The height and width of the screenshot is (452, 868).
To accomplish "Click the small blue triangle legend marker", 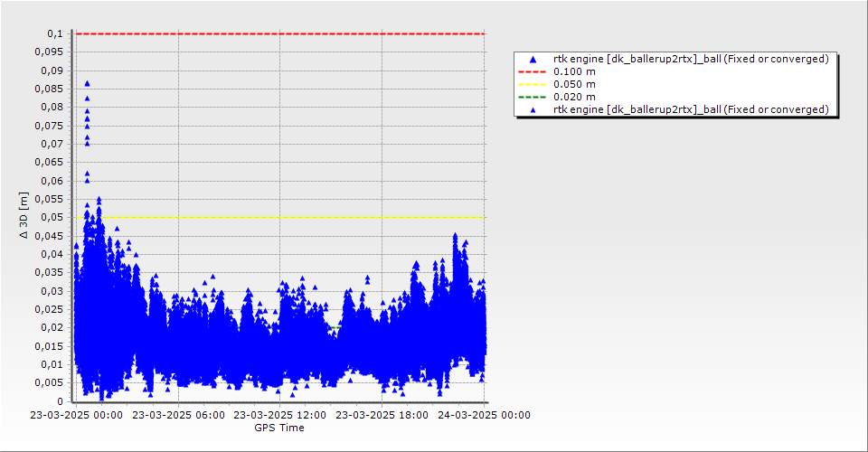I will [x=533, y=110].
